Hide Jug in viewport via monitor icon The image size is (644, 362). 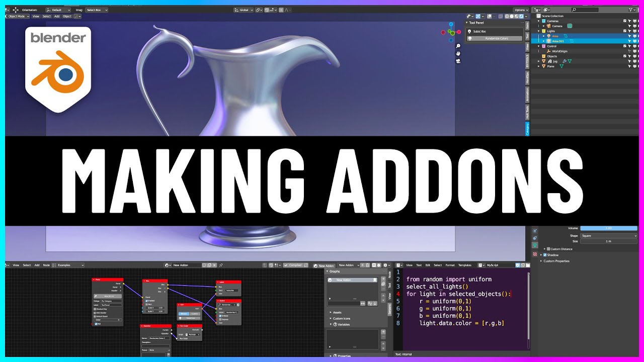coord(634,61)
